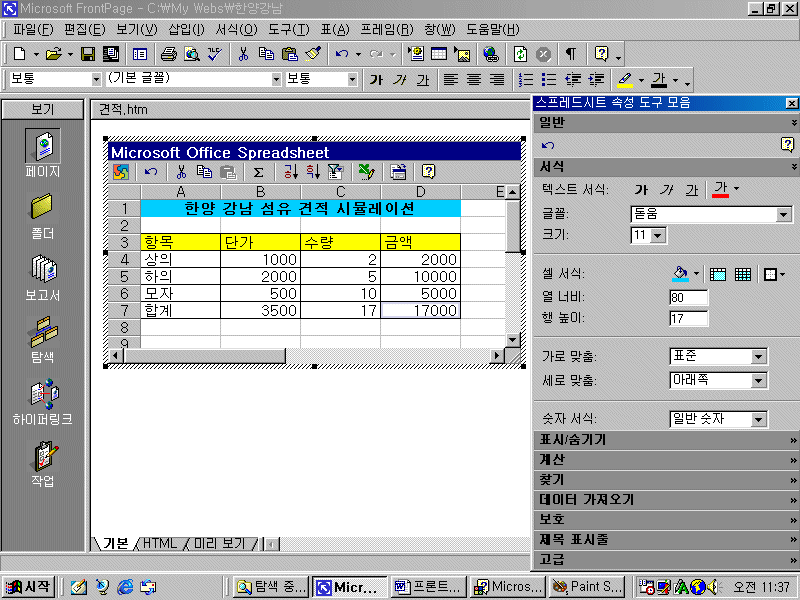Click the 행 높이 field showing 17
This screenshot has height=600, width=800.
(689, 319)
